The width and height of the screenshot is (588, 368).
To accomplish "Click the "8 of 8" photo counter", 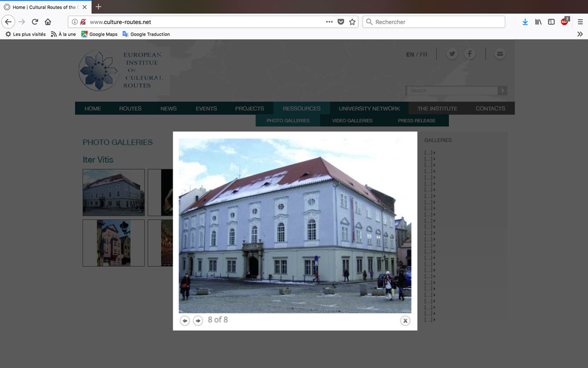I will click(x=218, y=319).
